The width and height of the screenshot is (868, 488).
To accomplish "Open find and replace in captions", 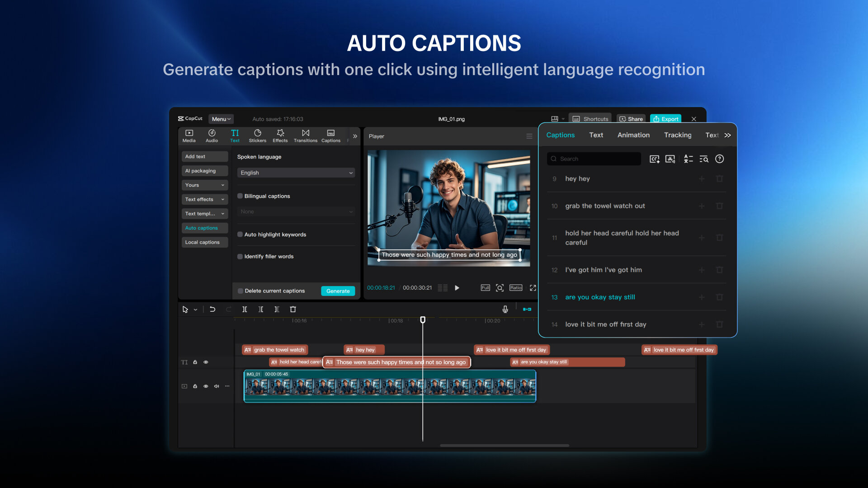I will pos(704,159).
